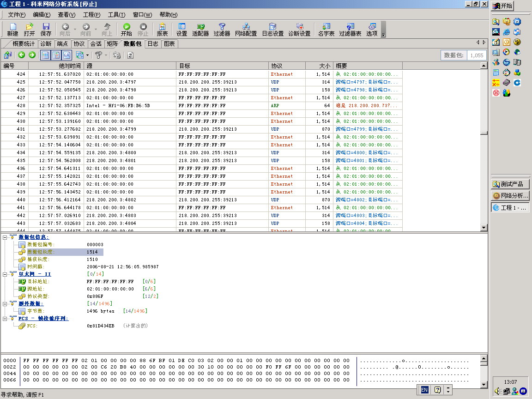
Task: Click the 网络配置 network configuration icon
Action: pyautogui.click(x=246, y=30)
